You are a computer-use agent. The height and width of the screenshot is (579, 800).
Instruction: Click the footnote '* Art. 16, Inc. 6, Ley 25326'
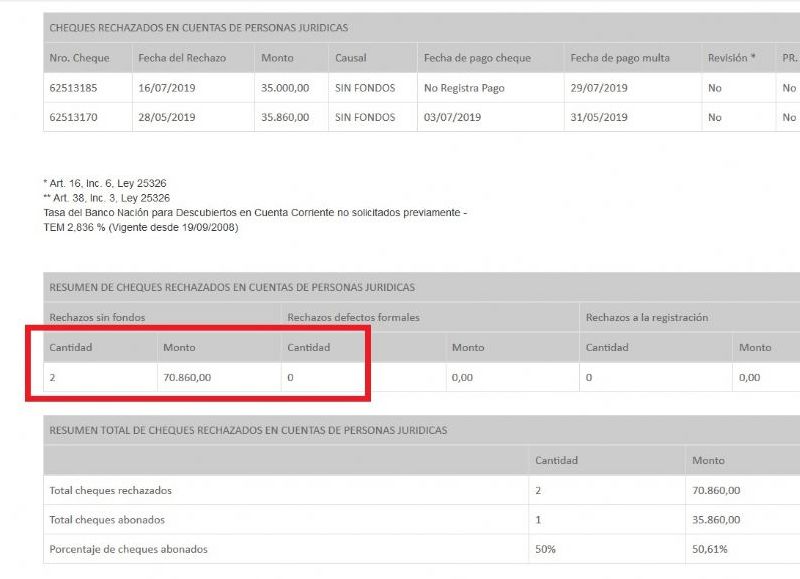pyautogui.click(x=105, y=183)
